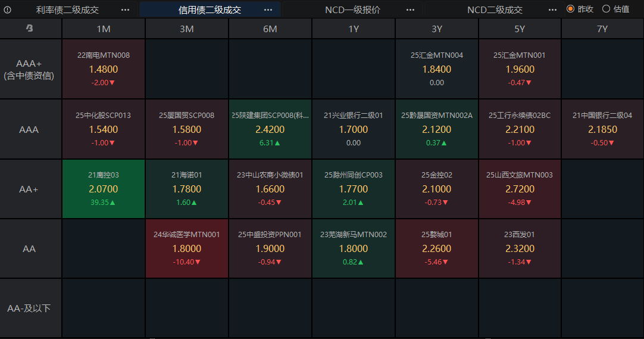The image size is (644, 339).
Task: Open the more options menu for 利率债二级成交
Action: coord(125,10)
